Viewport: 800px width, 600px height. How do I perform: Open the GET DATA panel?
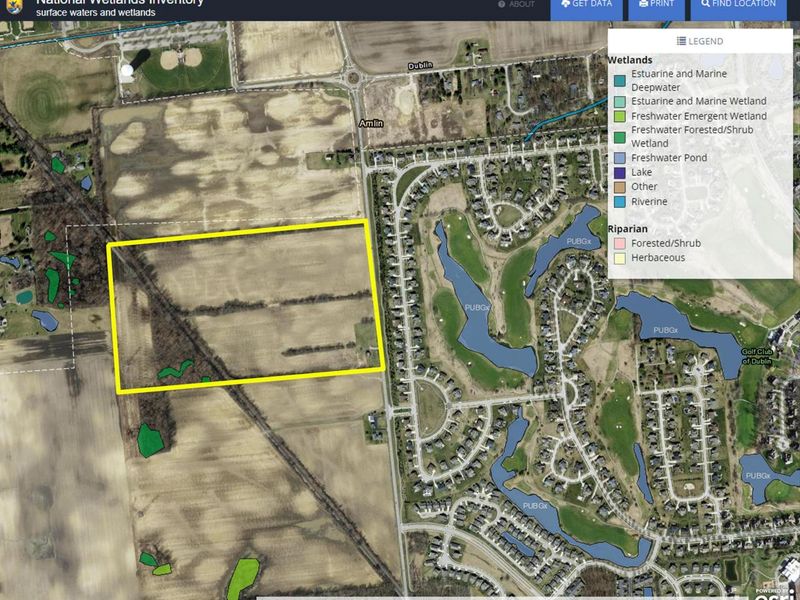coord(589,4)
